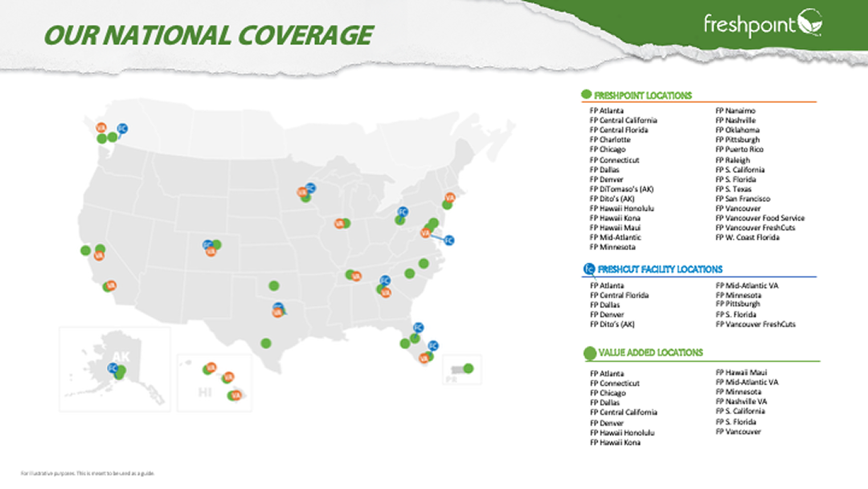Click blue FC marker in south Florida

click(x=433, y=346)
